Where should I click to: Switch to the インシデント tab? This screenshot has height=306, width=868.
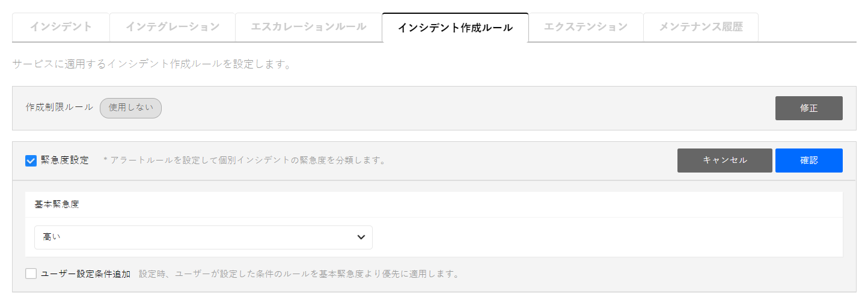click(x=61, y=27)
